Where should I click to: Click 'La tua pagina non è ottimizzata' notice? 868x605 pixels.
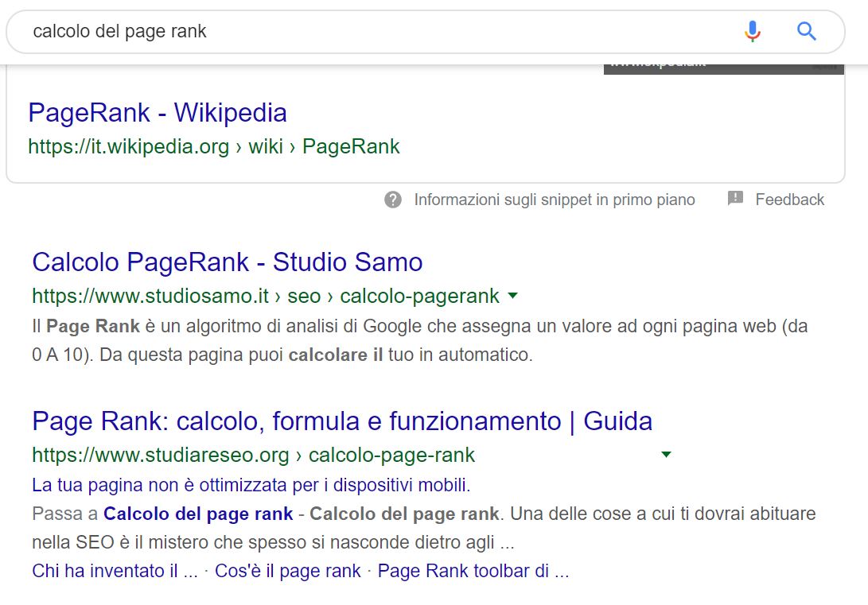(251, 485)
